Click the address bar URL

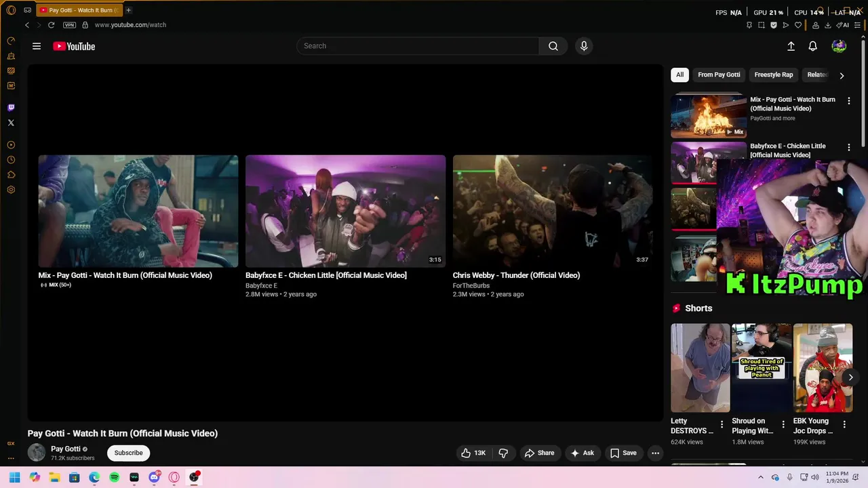(x=130, y=25)
